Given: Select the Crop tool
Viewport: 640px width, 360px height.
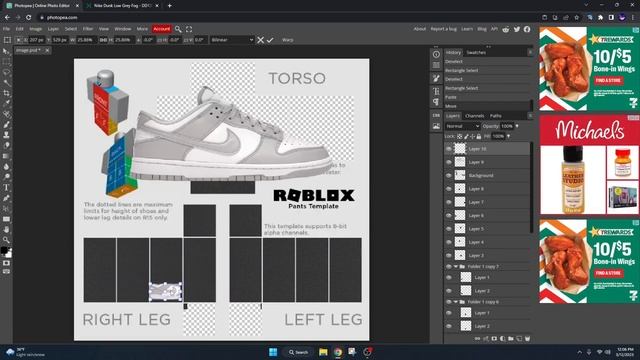Looking at the screenshot, I should pyautogui.click(x=6, y=93).
